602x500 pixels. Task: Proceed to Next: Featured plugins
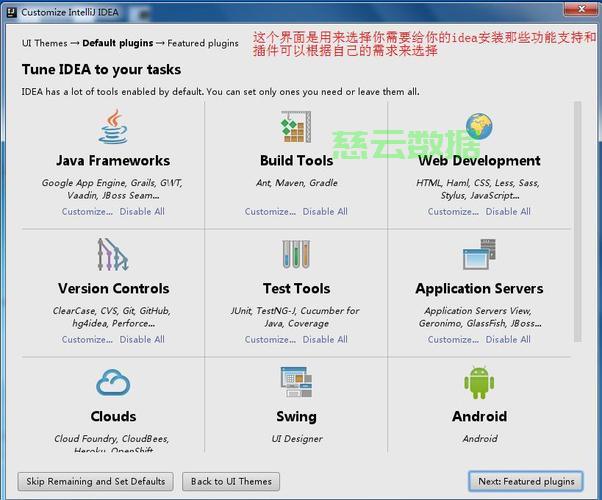[526, 482]
